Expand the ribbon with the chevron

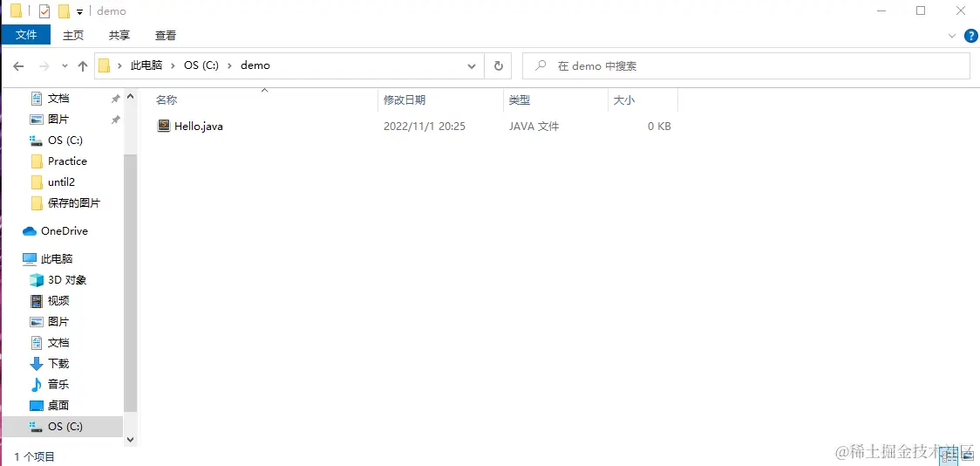pos(952,36)
